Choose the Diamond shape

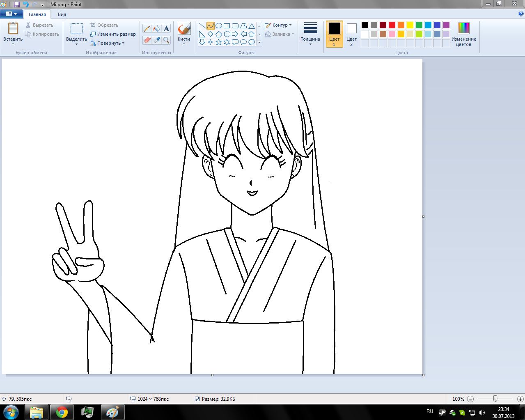(210, 34)
